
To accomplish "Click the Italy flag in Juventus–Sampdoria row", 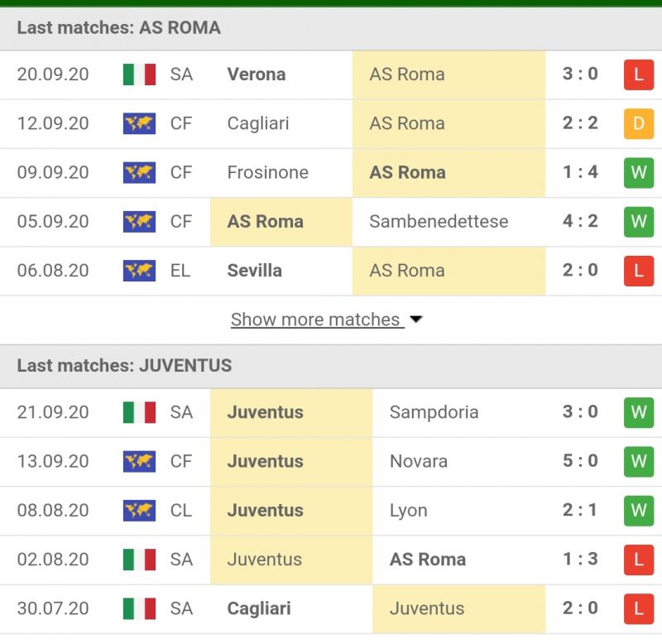I will coord(139,412).
